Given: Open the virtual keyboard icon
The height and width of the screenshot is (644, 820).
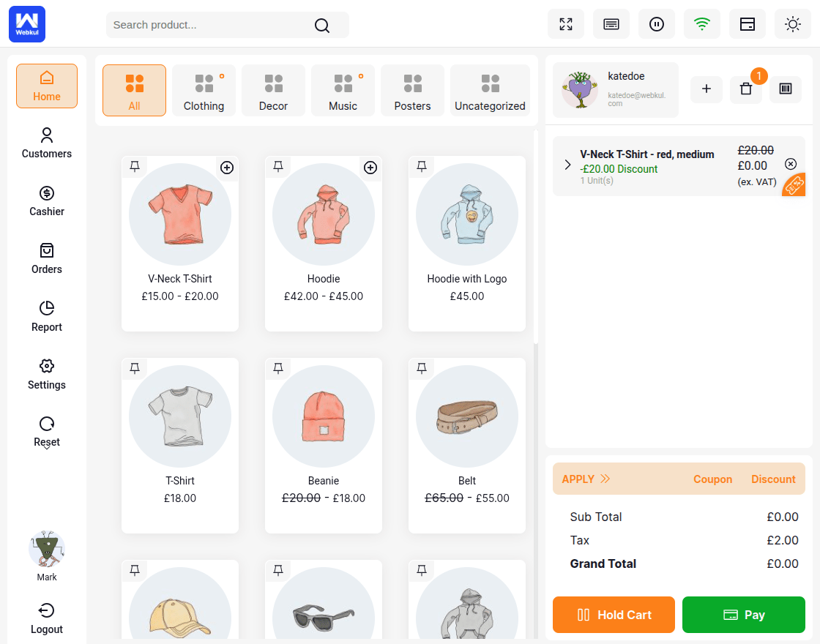Looking at the screenshot, I should click(x=611, y=23).
